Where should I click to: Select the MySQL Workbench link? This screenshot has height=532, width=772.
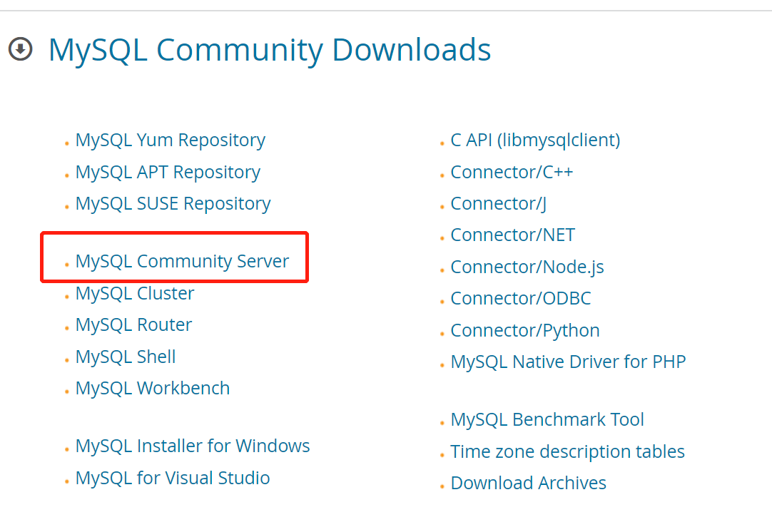tap(153, 388)
